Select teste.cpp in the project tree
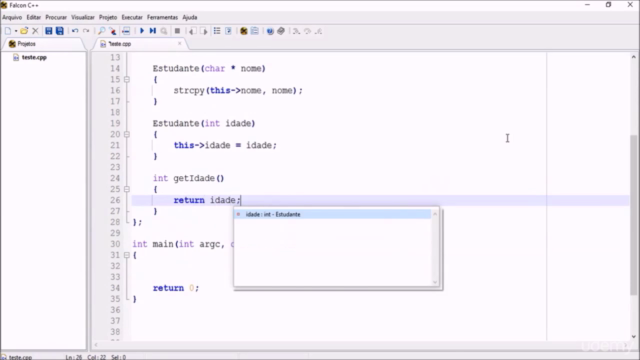This screenshot has height=360, width=640. (x=34, y=58)
